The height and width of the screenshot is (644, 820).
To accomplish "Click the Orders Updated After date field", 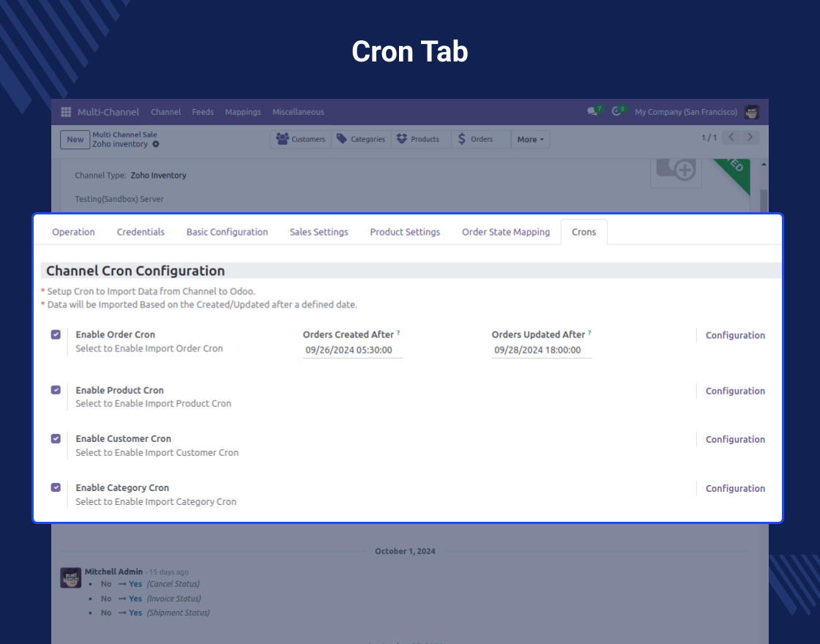I will coord(541,351).
